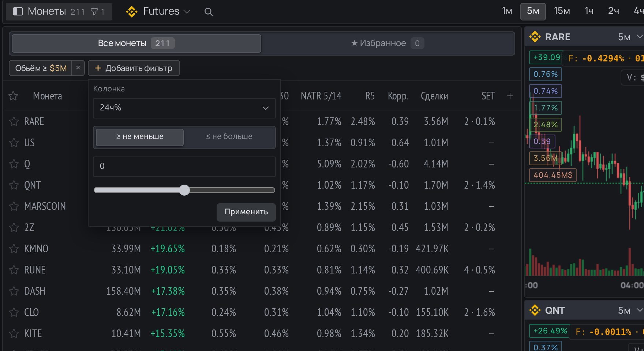Click the Binance logo beside Futures

(x=132, y=12)
